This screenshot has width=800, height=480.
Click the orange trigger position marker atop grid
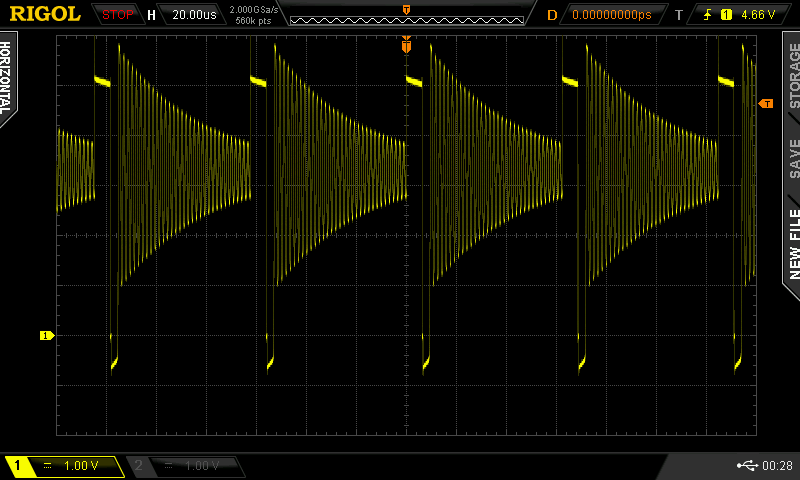click(x=406, y=45)
